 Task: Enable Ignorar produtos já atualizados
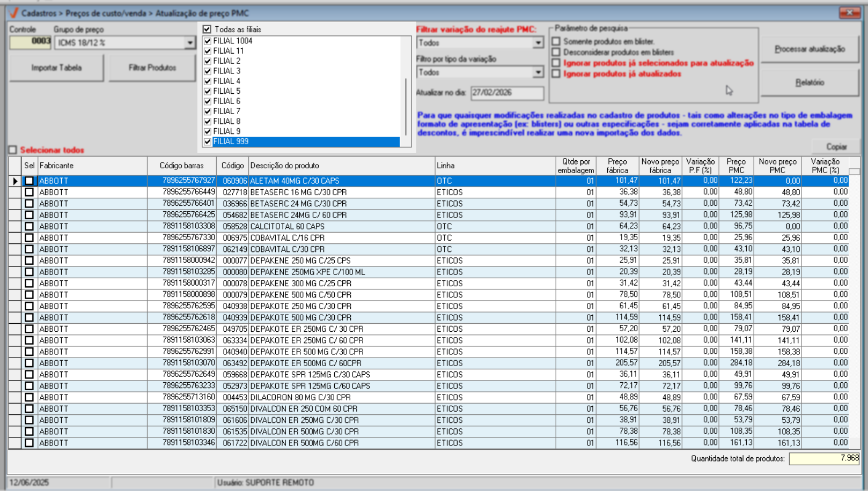pyautogui.click(x=556, y=74)
